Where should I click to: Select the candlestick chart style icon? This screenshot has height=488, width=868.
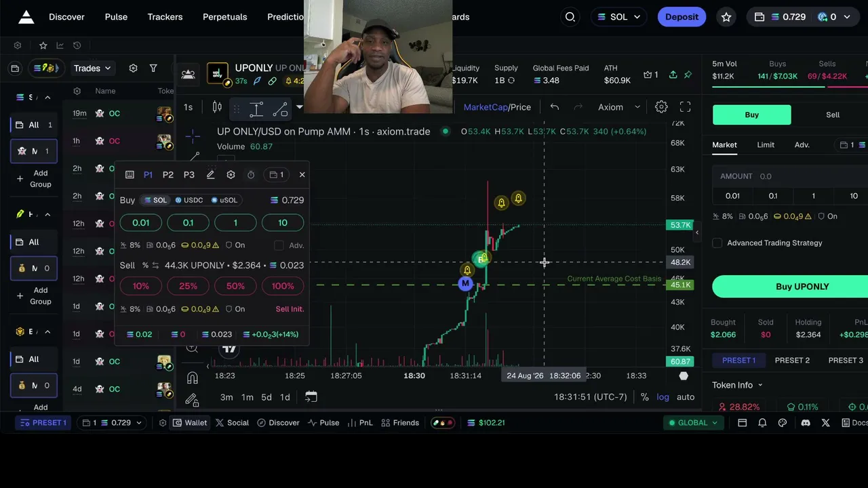(x=217, y=107)
